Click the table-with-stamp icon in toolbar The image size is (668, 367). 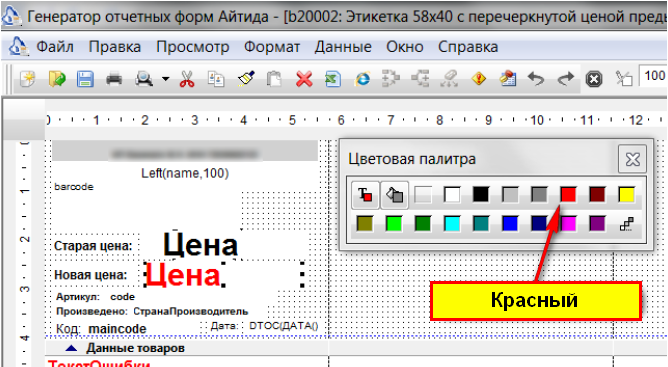pos(507,79)
